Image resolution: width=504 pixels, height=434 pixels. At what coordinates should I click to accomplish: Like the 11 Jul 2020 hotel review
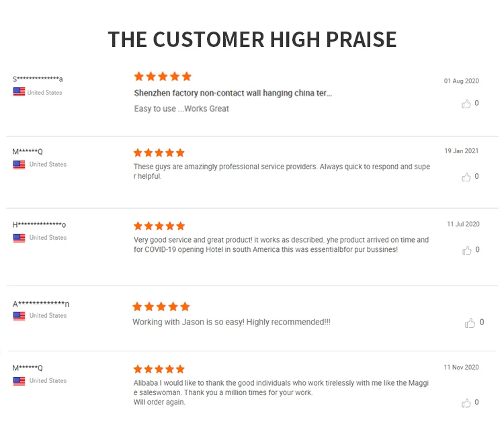pos(467,251)
